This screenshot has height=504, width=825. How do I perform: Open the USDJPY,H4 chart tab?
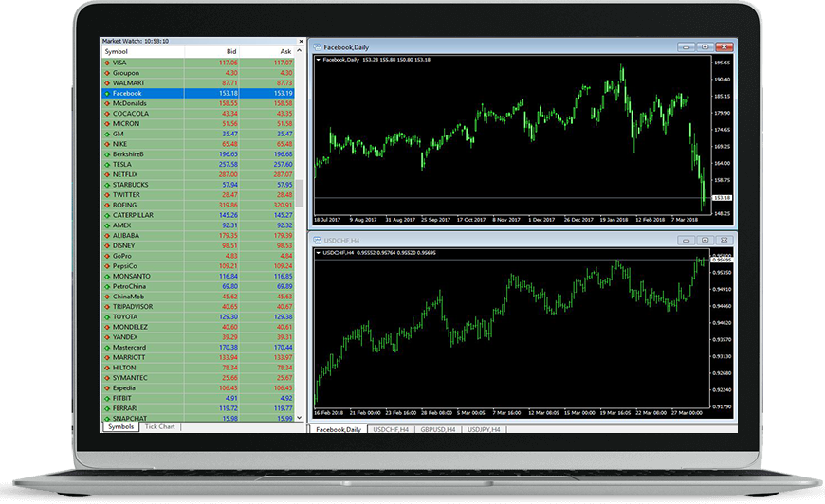tap(484, 429)
